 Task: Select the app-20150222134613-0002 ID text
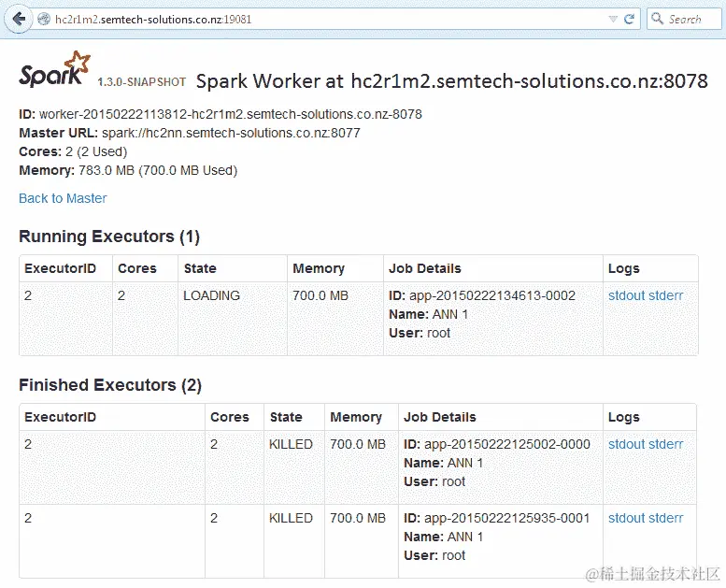pyautogui.click(x=492, y=295)
